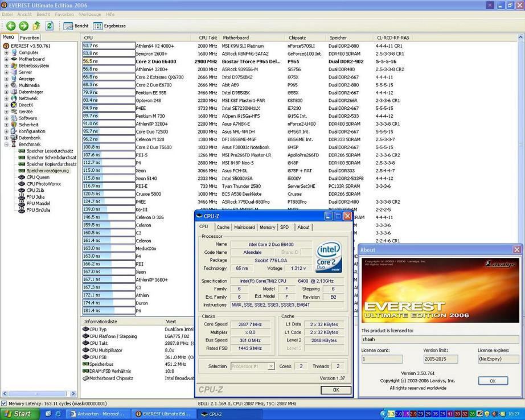Open the Datei menu
Image resolution: width=525 pixels, height=420 pixels.
[x=7, y=14]
